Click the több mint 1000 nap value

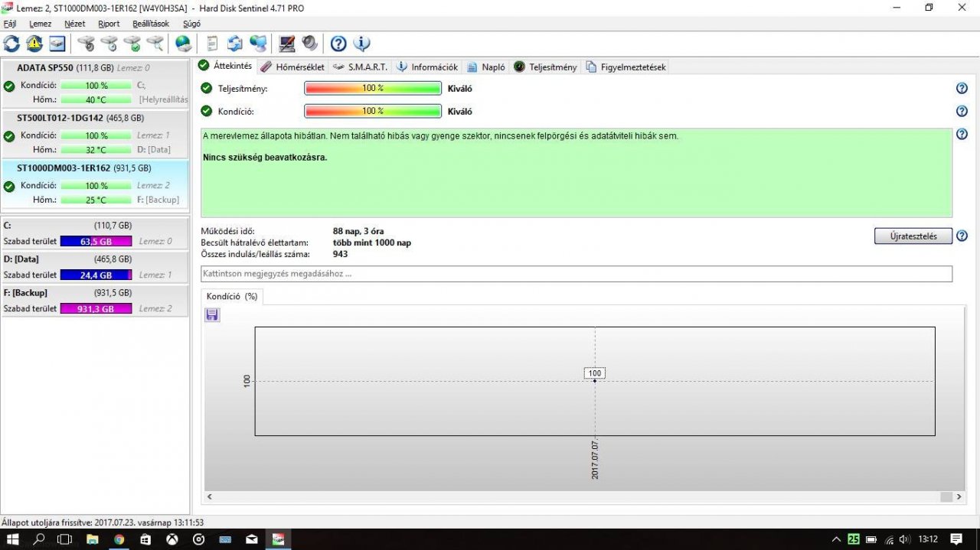pos(372,242)
